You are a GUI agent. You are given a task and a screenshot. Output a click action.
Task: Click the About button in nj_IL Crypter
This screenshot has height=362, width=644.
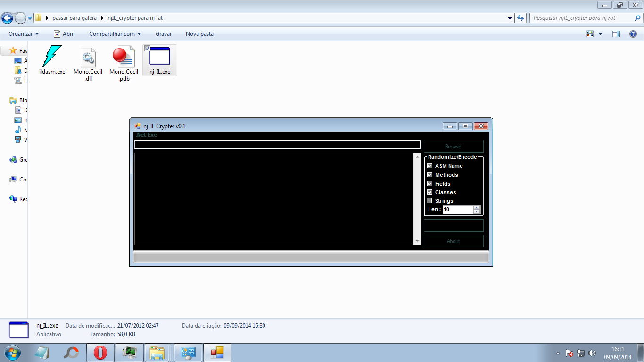(453, 241)
